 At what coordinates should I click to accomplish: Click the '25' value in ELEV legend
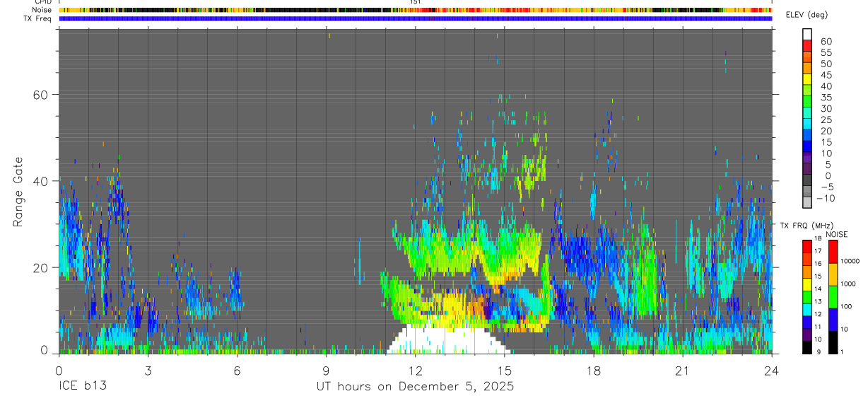click(x=826, y=120)
